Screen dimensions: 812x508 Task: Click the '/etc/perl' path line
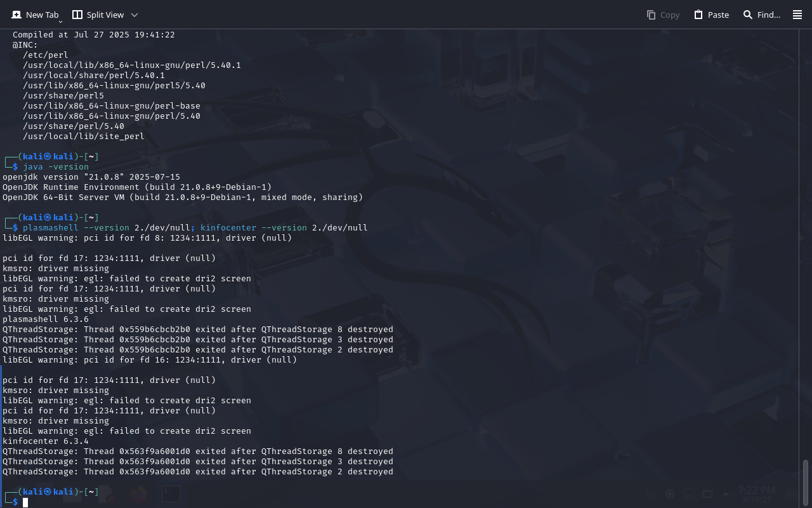click(x=46, y=55)
